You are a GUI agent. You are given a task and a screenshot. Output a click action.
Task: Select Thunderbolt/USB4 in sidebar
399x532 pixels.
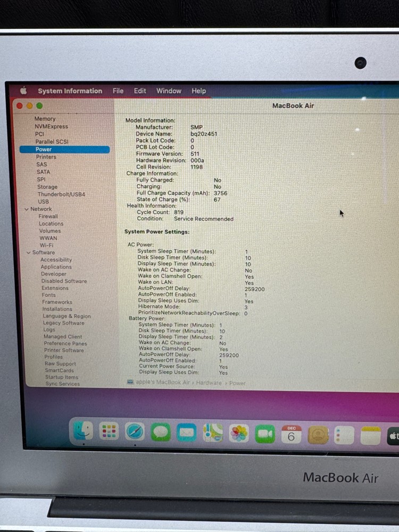(x=61, y=194)
